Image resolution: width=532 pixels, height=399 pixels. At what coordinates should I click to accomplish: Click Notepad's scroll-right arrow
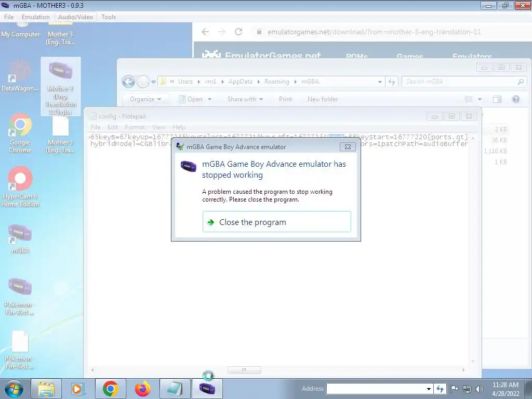click(x=463, y=370)
